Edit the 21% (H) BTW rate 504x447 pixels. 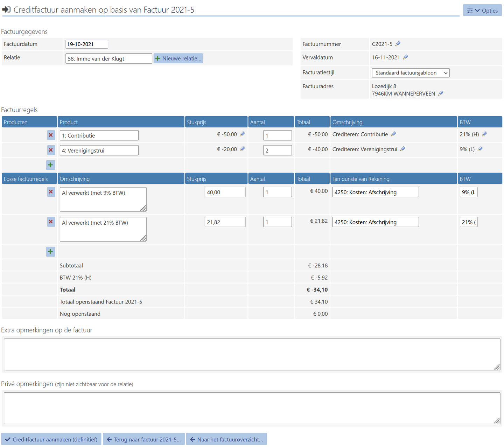(484, 134)
